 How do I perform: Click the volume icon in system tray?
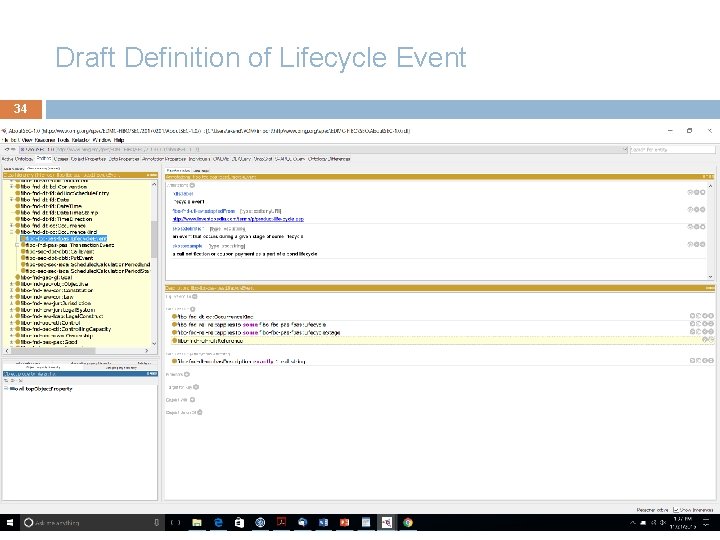point(663,523)
